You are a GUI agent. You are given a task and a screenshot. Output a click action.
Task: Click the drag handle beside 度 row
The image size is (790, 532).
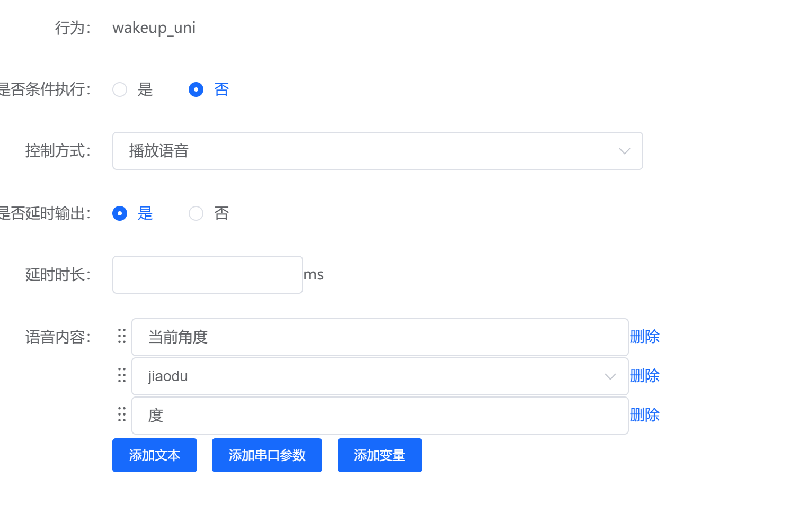pyautogui.click(x=121, y=415)
